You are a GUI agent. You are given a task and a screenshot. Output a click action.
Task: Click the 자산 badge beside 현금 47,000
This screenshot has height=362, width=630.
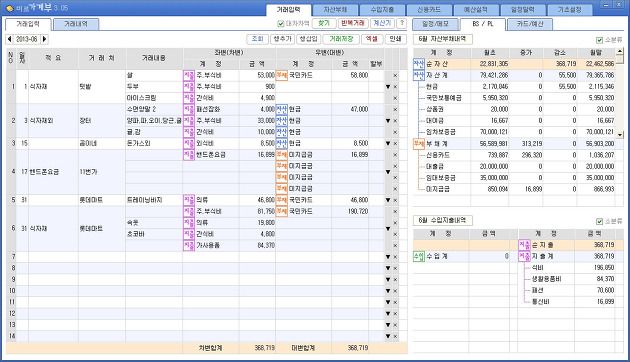point(282,109)
